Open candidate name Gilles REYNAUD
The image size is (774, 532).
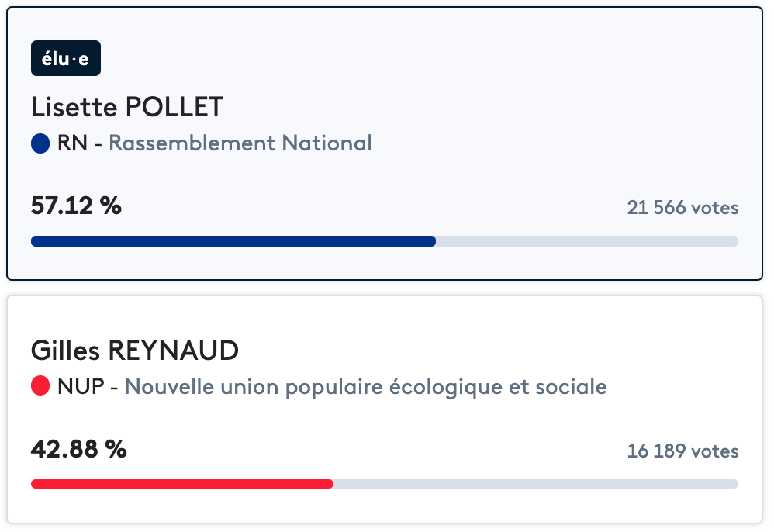134,351
